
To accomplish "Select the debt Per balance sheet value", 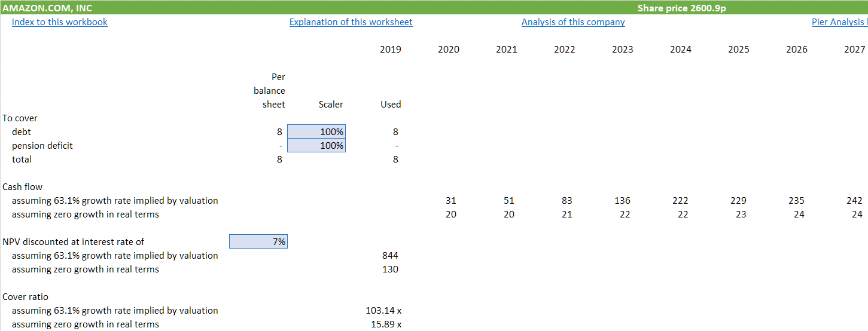I will tap(279, 131).
